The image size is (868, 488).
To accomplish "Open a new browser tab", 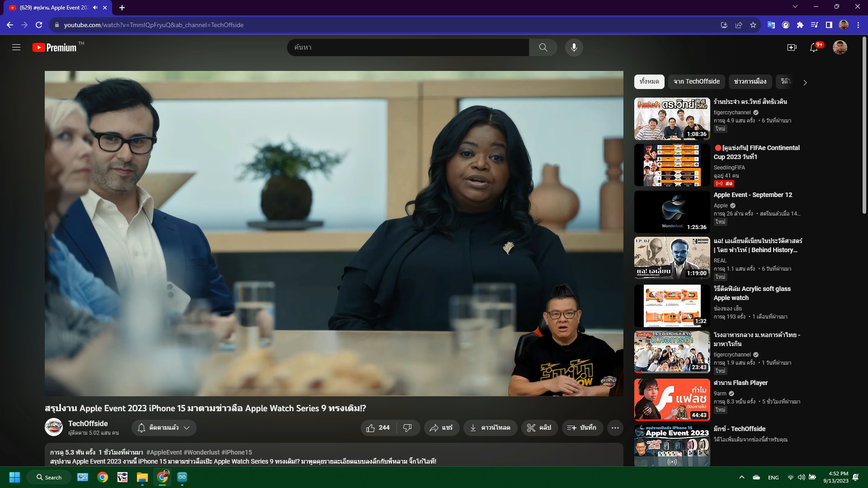I will point(122,8).
